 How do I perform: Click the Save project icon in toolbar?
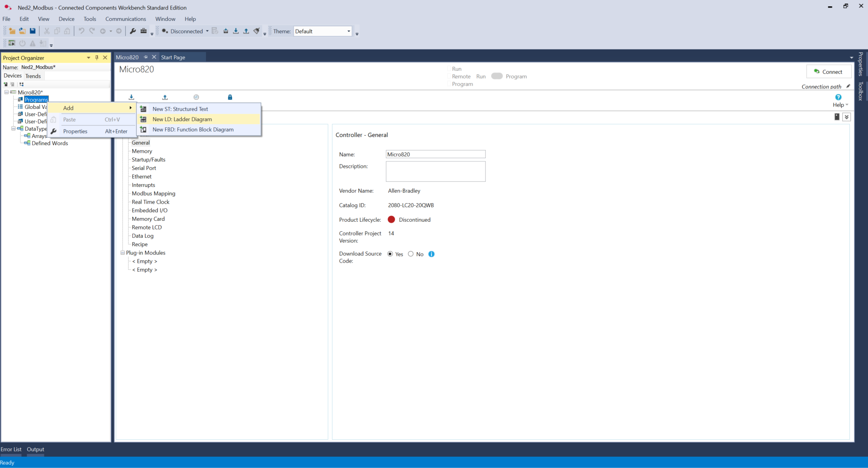[33, 31]
